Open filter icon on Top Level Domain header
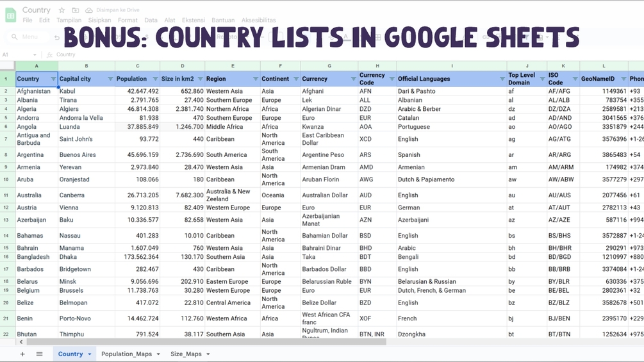 542,79
